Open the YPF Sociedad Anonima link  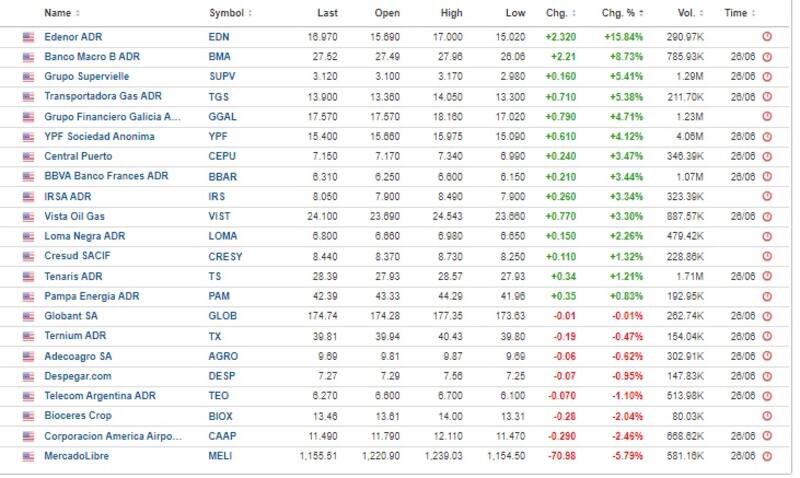[99, 136]
